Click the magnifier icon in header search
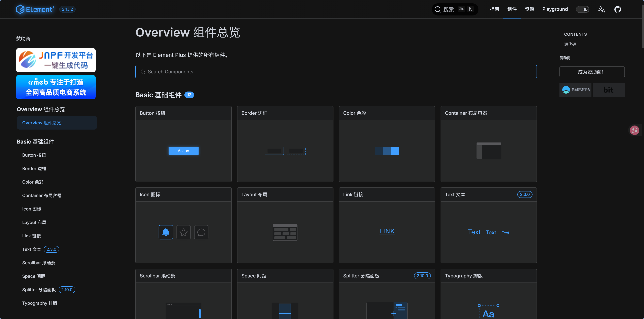This screenshot has height=319, width=644. pyautogui.click(x=438, y=9)
